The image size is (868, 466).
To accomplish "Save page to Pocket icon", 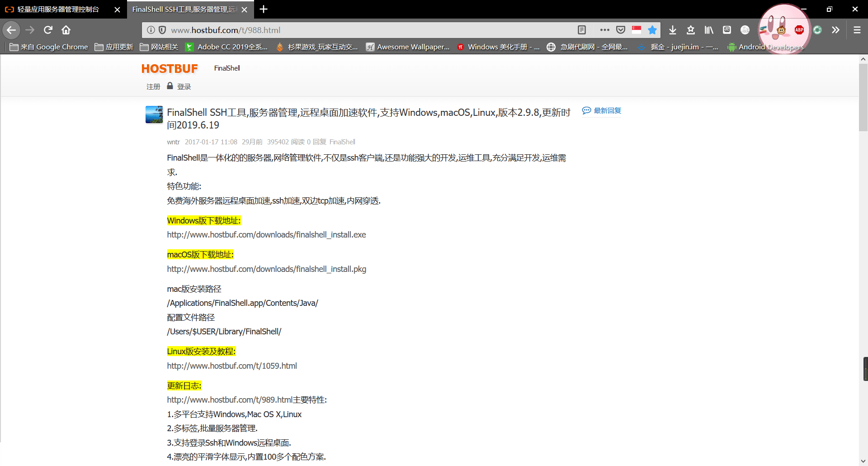I will click(x=621, y=30).
